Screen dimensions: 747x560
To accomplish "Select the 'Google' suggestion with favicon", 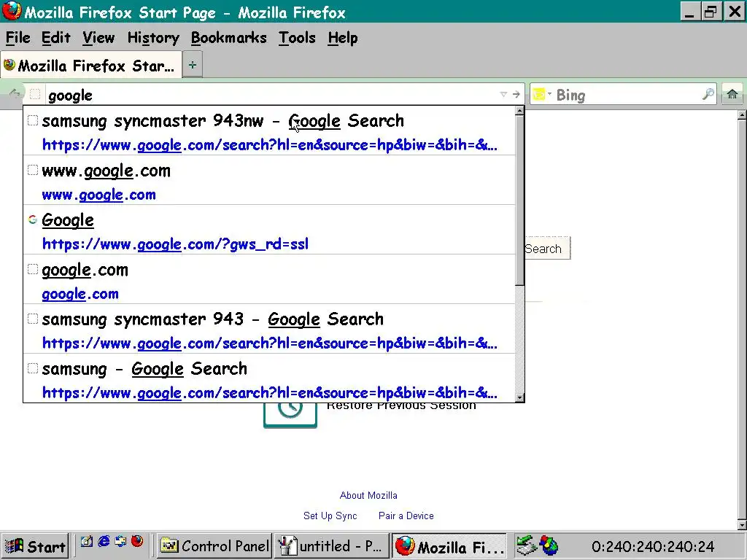I will tap(269, 230).
